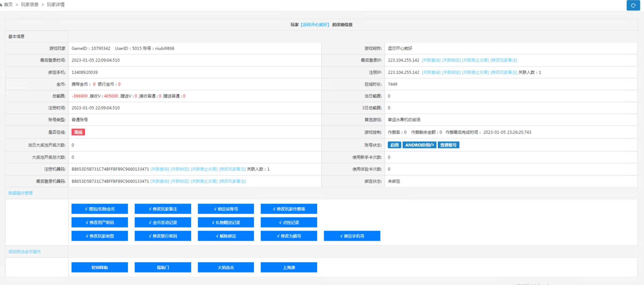The image size is (644, 285).
Task: Click 关联锁定 beside registration machine code
Action: tap(180, 169)
